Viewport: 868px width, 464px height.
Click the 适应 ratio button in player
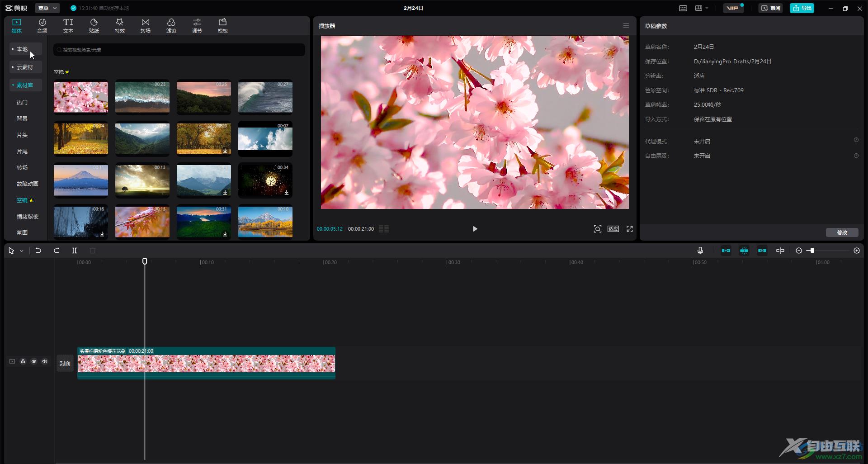coord(613,229)
